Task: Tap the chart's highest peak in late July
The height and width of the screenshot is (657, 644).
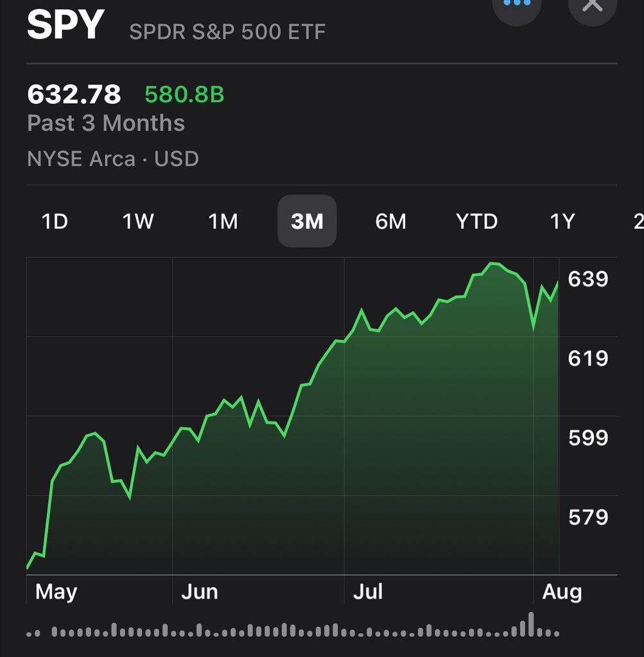Action: [493, 263]
